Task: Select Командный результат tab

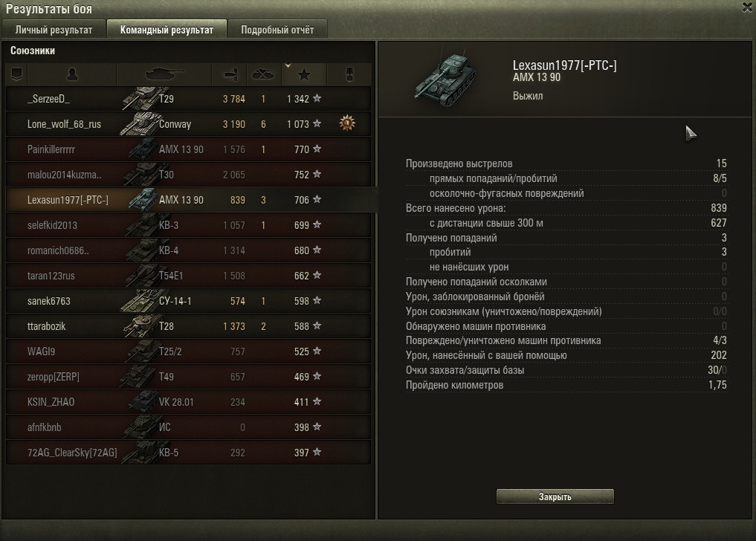Action: pyautogui.click(x=167, y=30)
